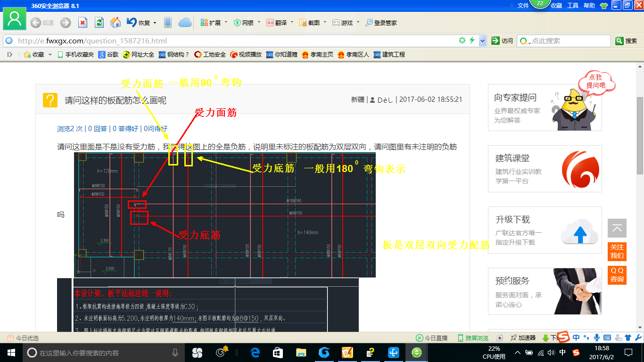The height and width of the screenshot is (362, 644).
Task: Open the 升级下载 download card
Action: pos(545,230)
